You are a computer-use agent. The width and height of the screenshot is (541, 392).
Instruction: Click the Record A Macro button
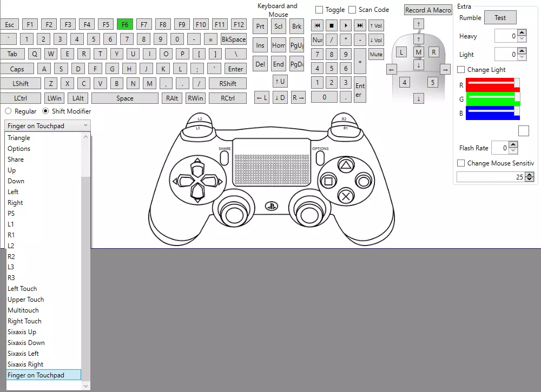pos(428,10)
